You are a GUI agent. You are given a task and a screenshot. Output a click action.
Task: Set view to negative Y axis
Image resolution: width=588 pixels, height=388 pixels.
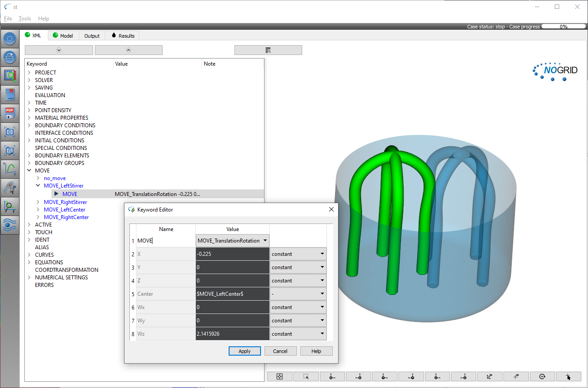point(411,376)
